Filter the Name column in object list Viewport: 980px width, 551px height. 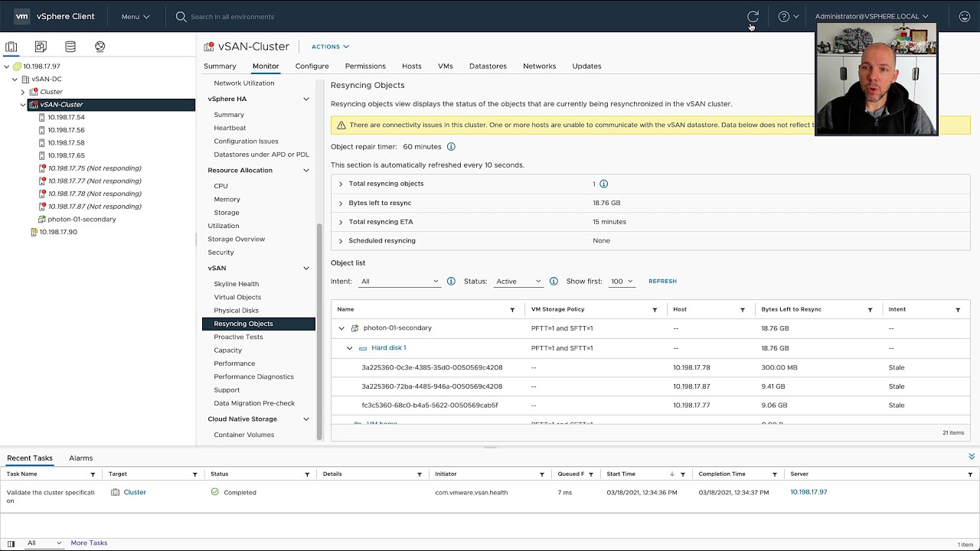tap(512, 309)
